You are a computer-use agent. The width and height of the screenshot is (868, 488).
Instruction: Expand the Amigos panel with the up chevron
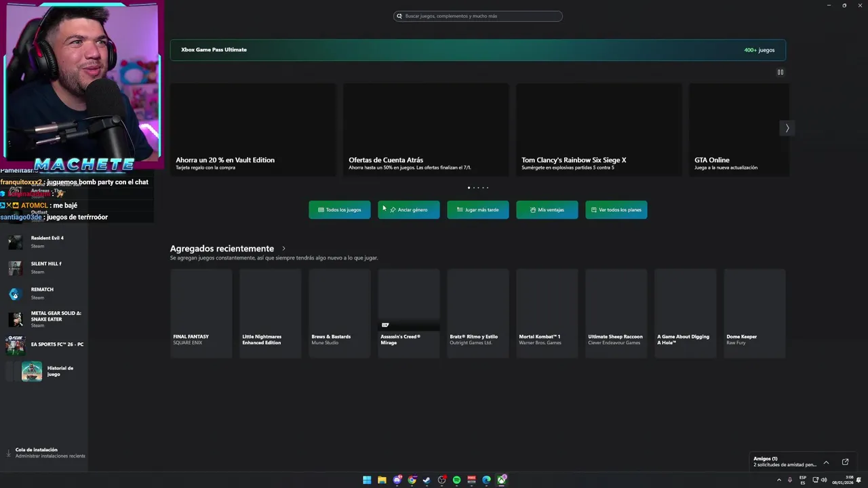tap(826, 462)
